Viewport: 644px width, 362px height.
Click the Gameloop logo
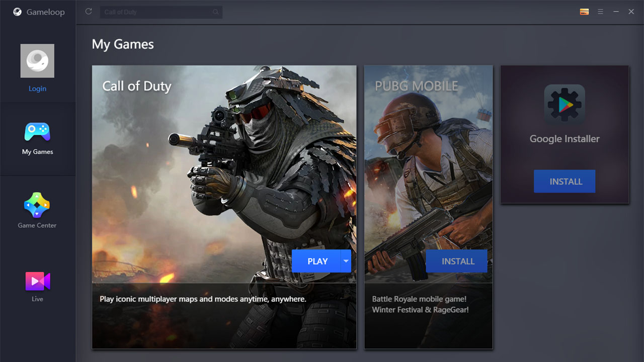point(18,12)
